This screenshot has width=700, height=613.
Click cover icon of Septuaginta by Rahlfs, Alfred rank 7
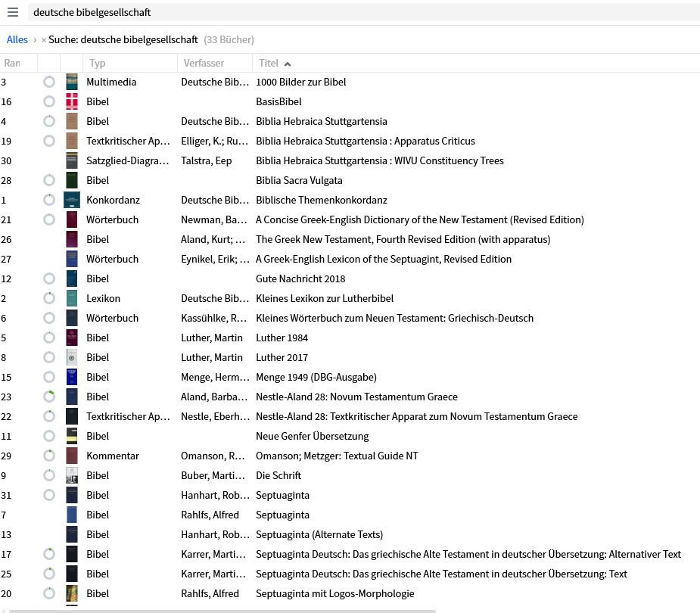[x=71, y=515]
